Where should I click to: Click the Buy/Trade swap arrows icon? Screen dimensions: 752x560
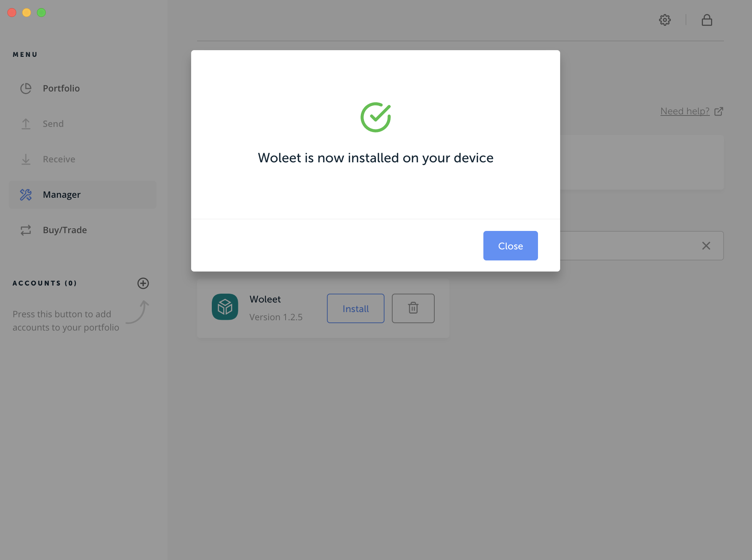26,230
